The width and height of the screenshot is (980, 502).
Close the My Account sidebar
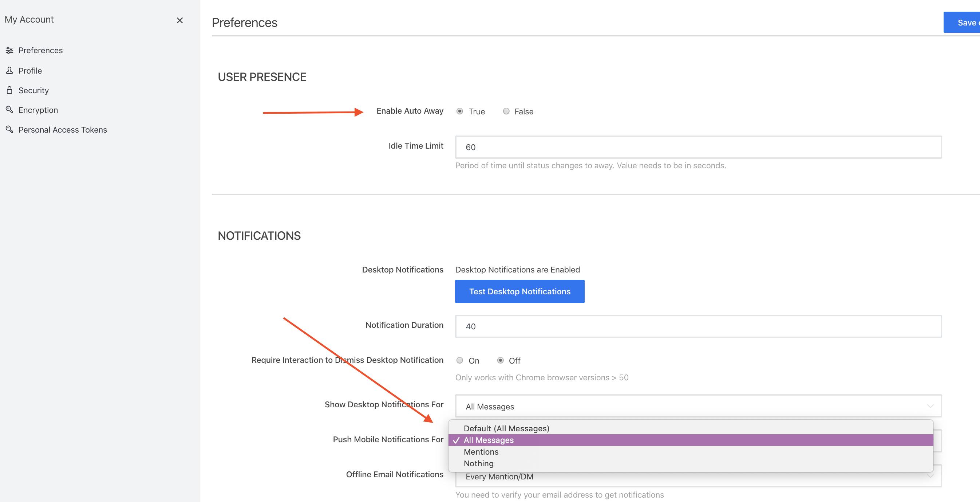179,20
